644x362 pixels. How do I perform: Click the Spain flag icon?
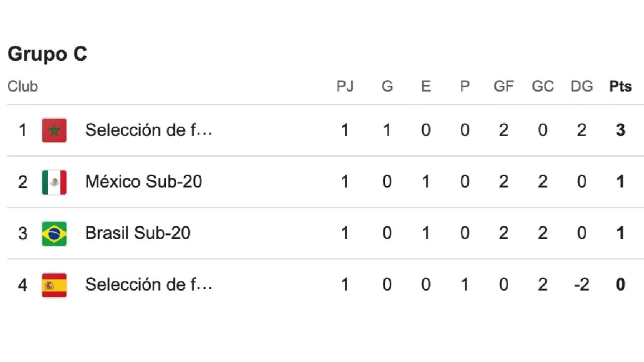pyautogui.click(x=54, y=285)
